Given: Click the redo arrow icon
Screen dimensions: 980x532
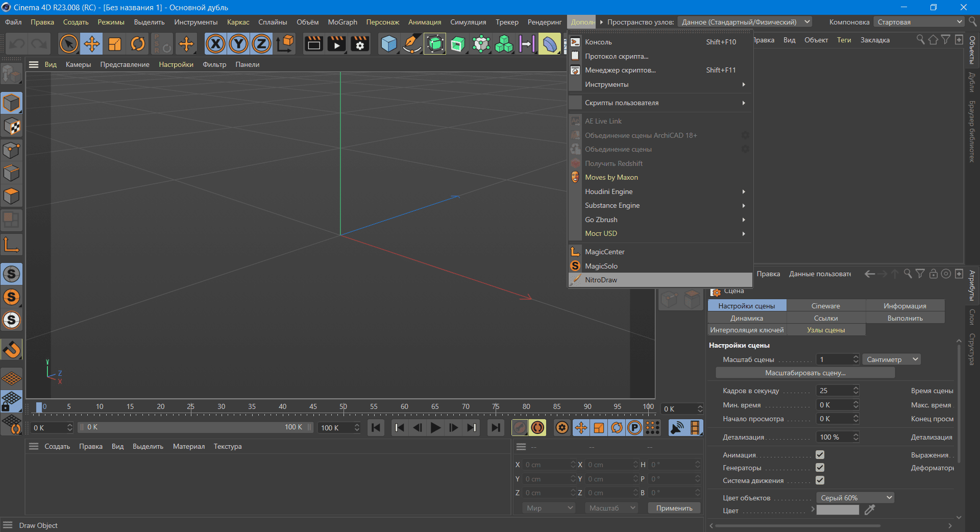Looking at the screenshot, I should [40, 44].
